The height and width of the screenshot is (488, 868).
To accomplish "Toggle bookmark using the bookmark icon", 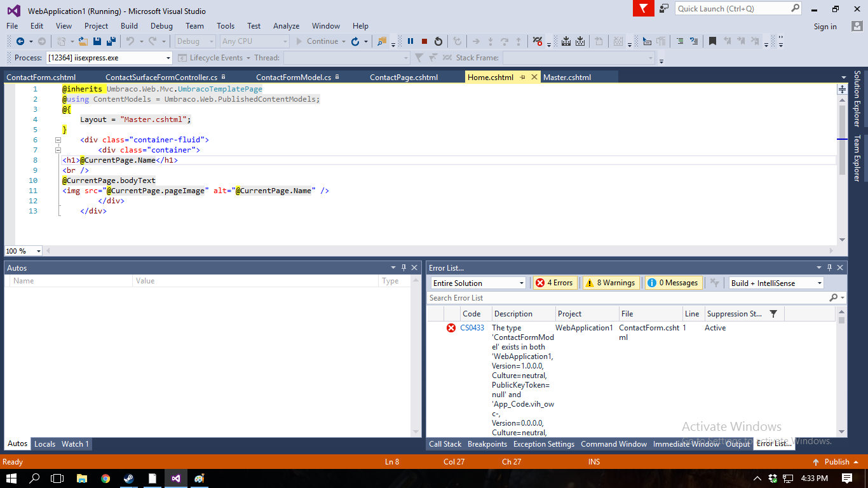I will pyautogui.click(x=712, y=41).
